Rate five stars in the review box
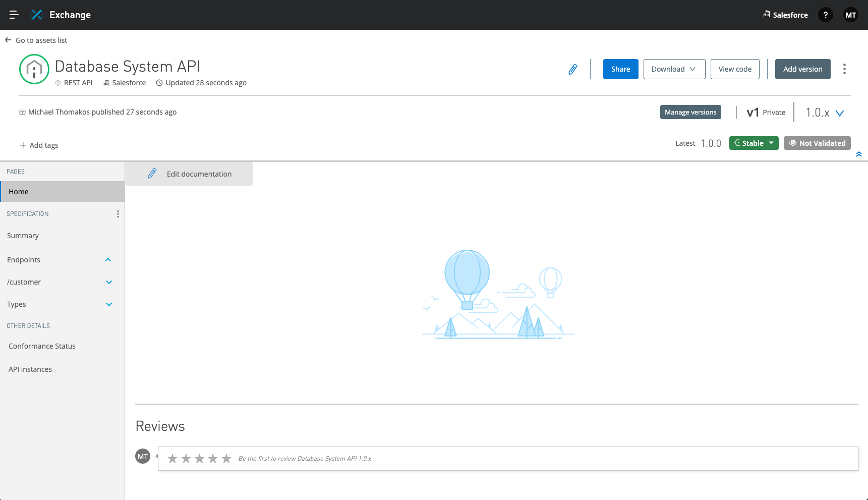Screen dimensions: 868x500 click(226, 459)
